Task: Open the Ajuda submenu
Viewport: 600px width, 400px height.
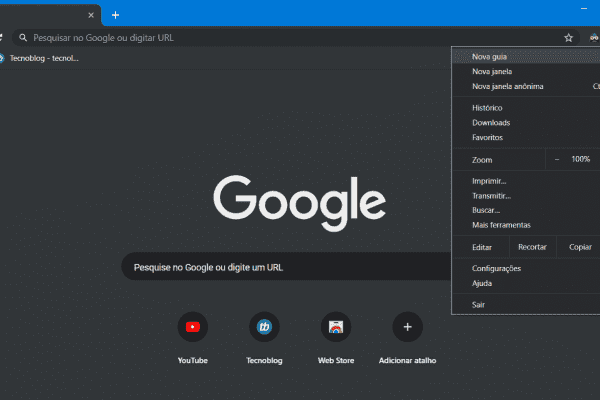Action: click(526, 283)
